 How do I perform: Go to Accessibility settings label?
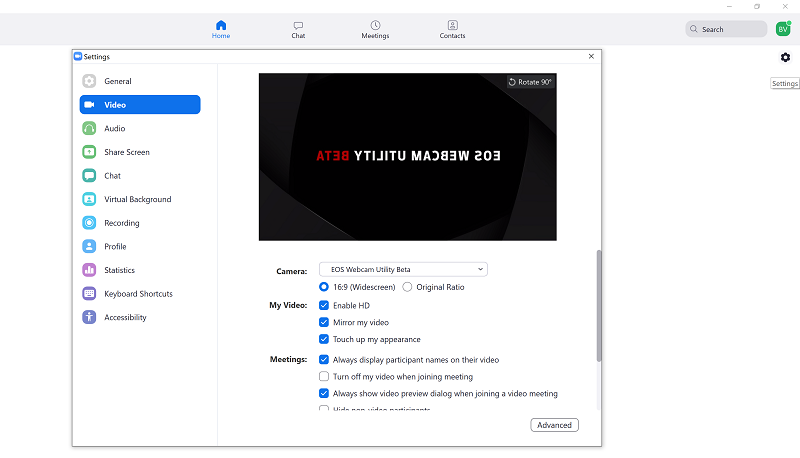click(x=126, y=317)
